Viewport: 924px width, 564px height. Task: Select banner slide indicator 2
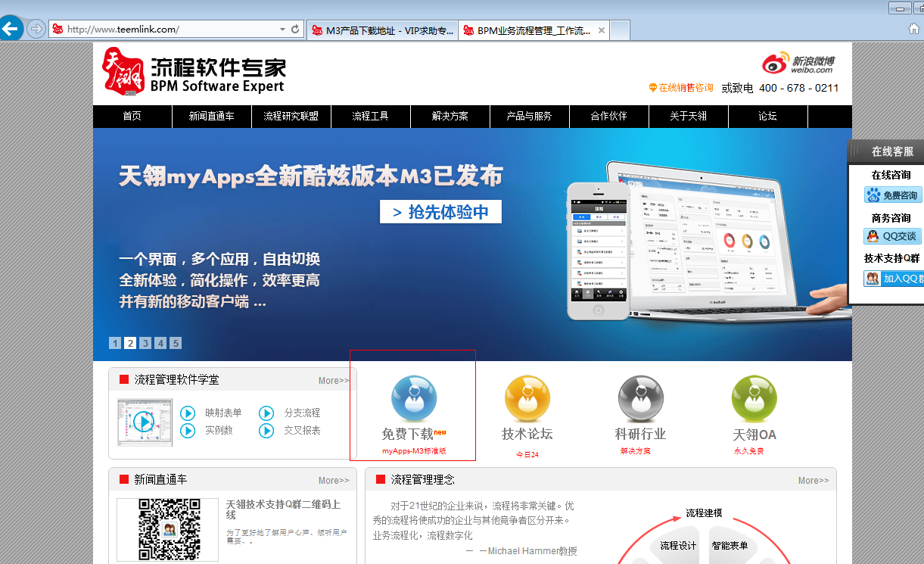[x=130, y=343]
